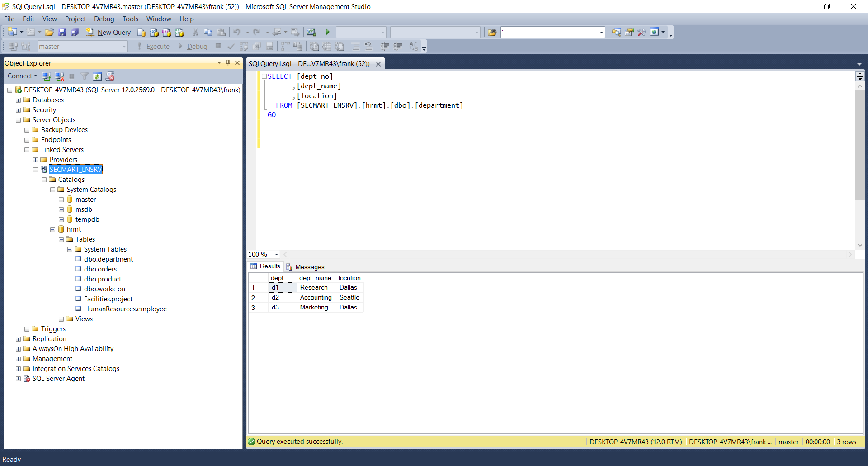
Task: Click the Save All toolbar icon
Action: pyautogui.click(x=75, y=32)
